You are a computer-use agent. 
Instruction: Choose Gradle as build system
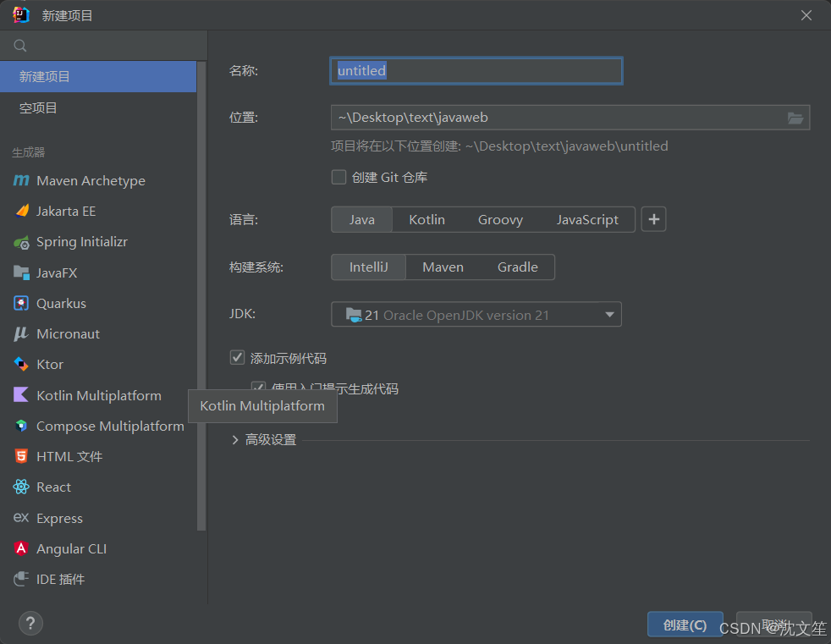(x=517, y=267)
